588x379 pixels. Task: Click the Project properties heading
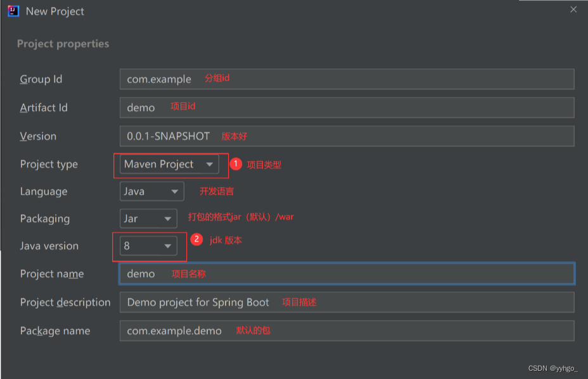63,44
